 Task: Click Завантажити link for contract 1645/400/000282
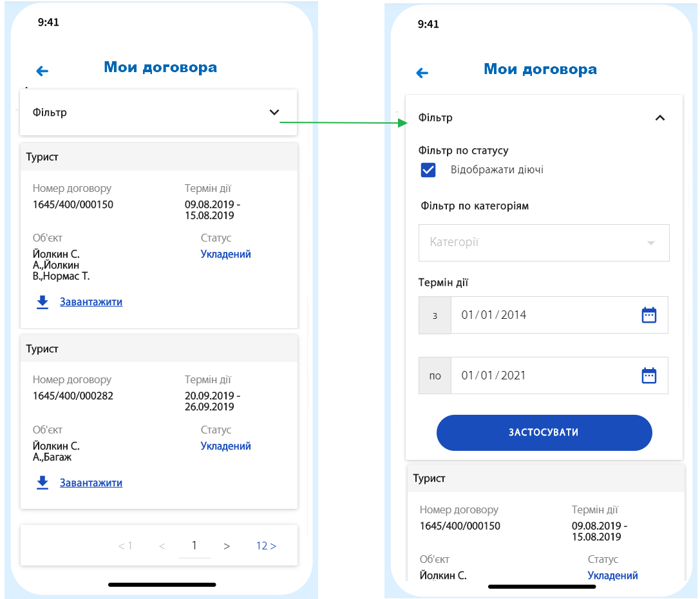click(91, 483)
